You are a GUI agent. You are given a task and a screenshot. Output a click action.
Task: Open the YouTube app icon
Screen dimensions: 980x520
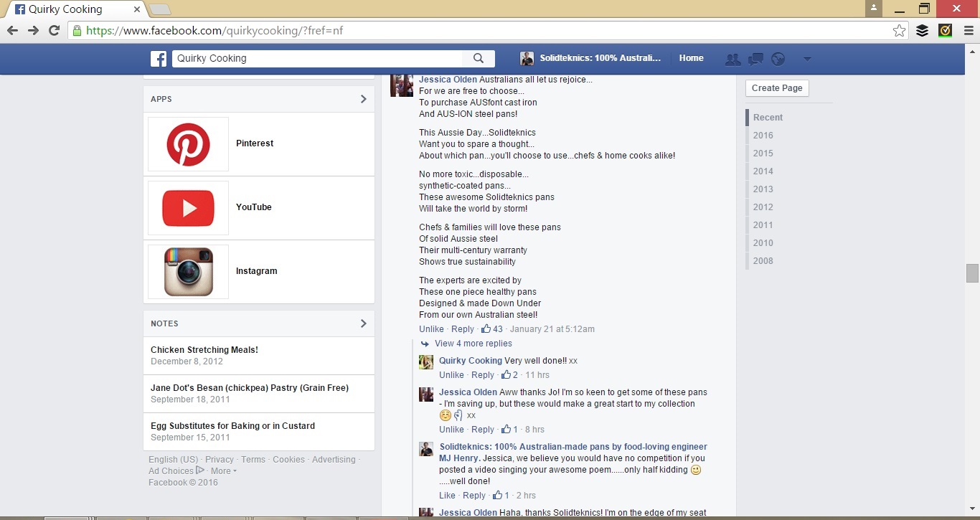pyautogui.click(x=188, y=208)
